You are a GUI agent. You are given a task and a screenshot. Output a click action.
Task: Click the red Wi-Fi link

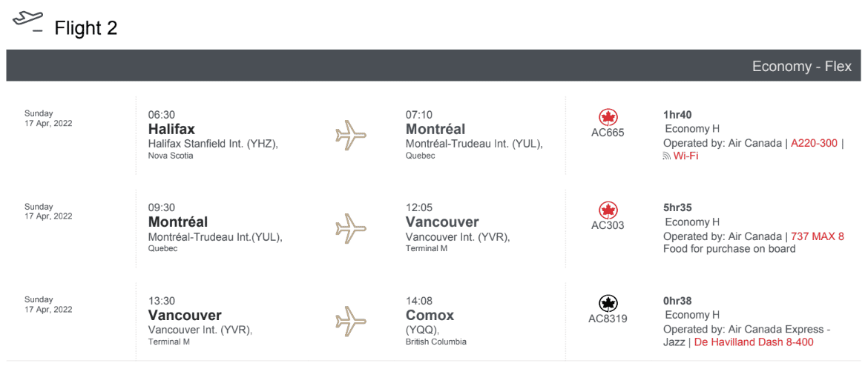click(x=685, y=156)
